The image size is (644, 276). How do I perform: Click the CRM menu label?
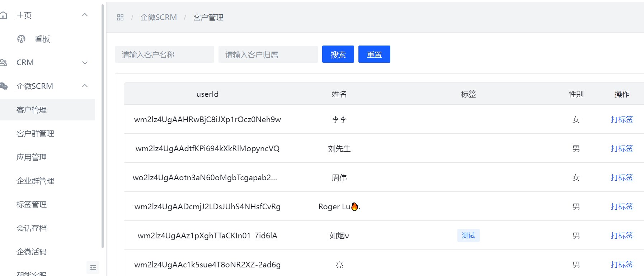click(x=25, y=62)
